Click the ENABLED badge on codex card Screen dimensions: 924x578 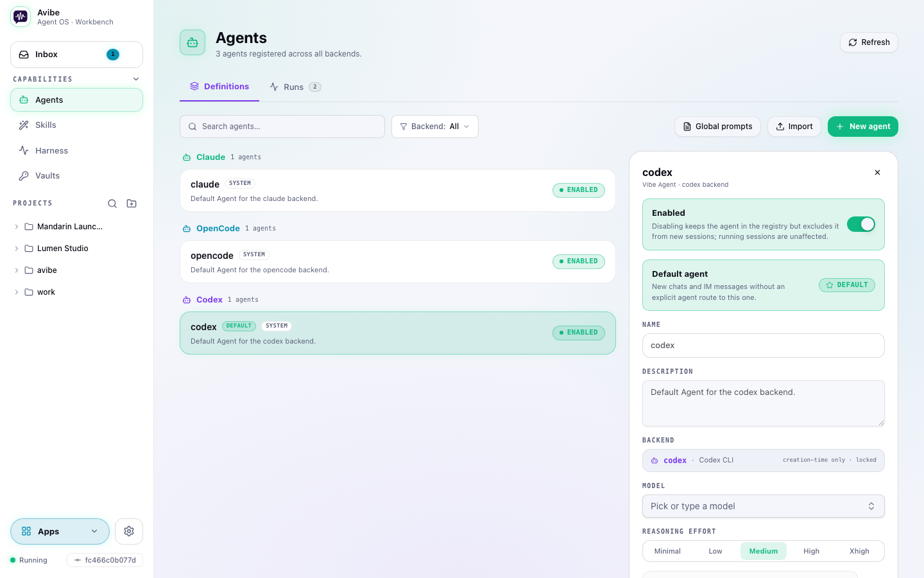tap(579, 333)
